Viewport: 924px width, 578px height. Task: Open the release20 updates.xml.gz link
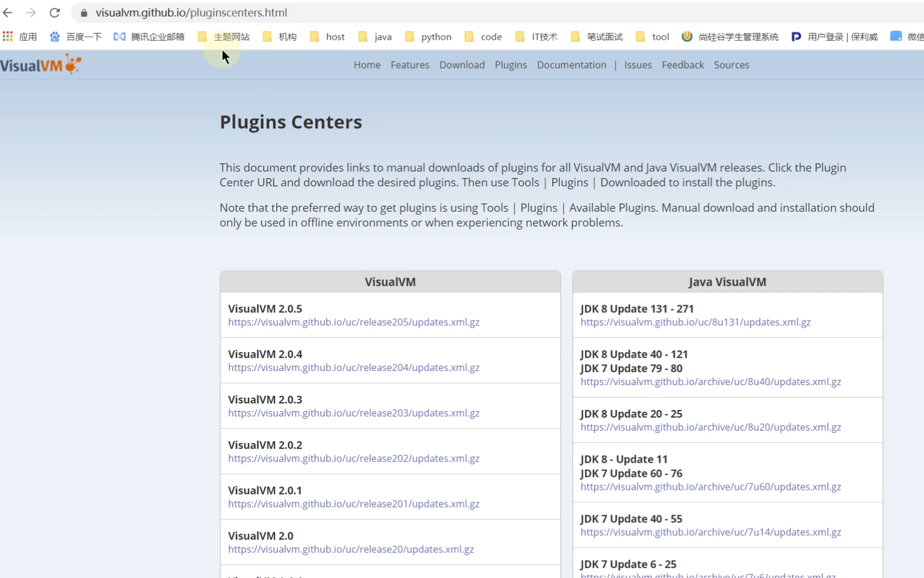[351, 550]
